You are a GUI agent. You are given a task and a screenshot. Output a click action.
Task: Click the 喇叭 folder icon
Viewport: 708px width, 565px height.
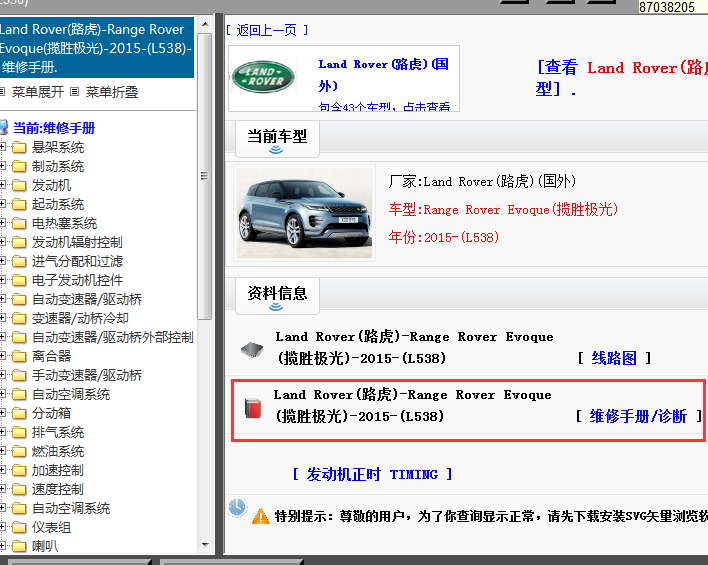point(19,546)
